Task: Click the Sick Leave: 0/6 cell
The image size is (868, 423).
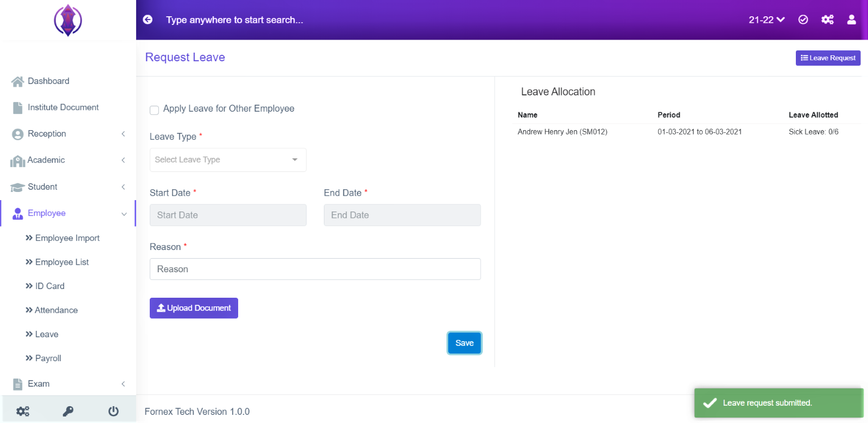Action: pyautogui.click(x=814, y=132)
